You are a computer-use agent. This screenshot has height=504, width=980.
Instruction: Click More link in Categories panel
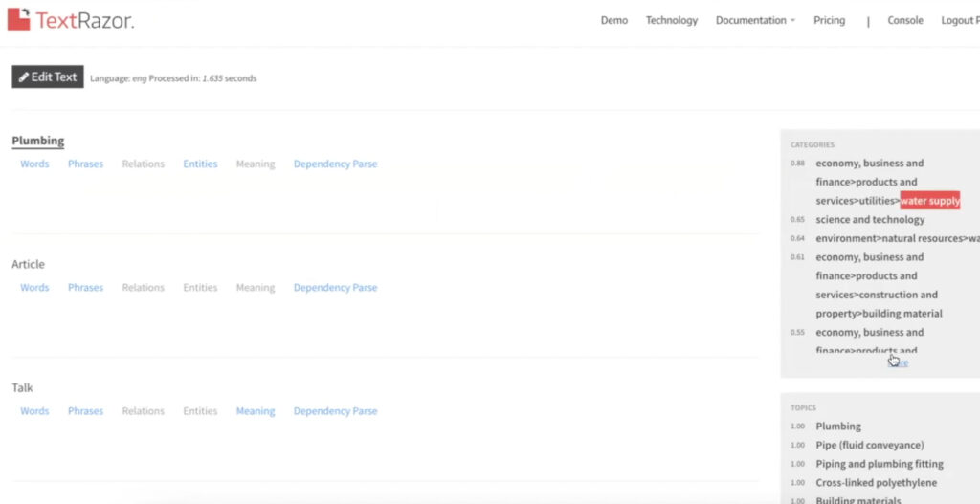point(898,362)
